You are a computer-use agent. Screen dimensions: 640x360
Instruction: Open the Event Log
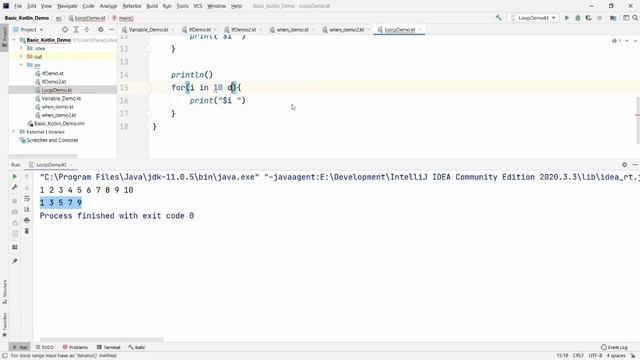(x=614, y=347)
